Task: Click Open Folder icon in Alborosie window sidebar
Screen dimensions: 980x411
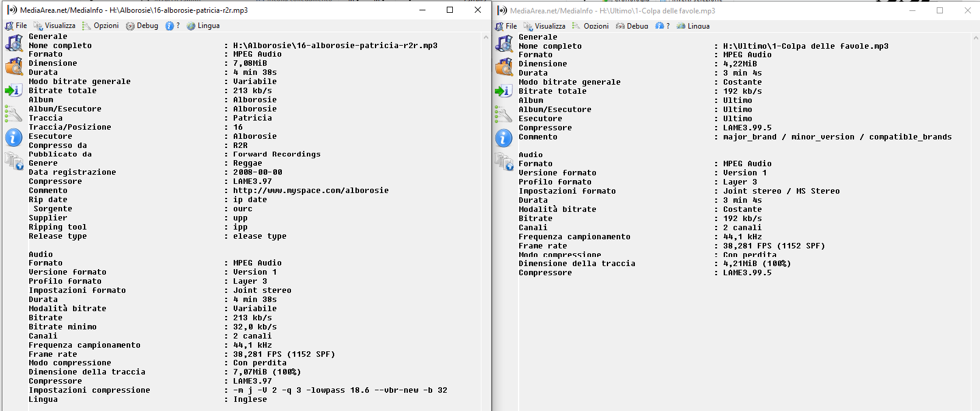Action: [13, 66]
